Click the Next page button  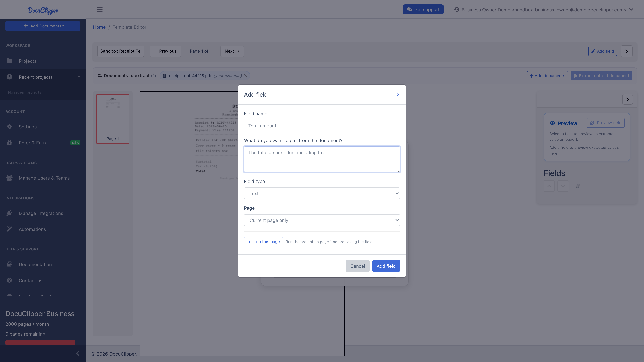[232, 51]
